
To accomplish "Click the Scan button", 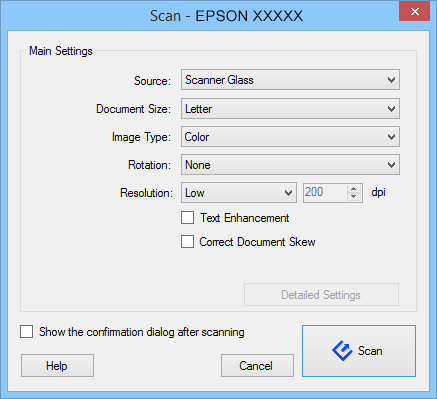I will 359,351.
